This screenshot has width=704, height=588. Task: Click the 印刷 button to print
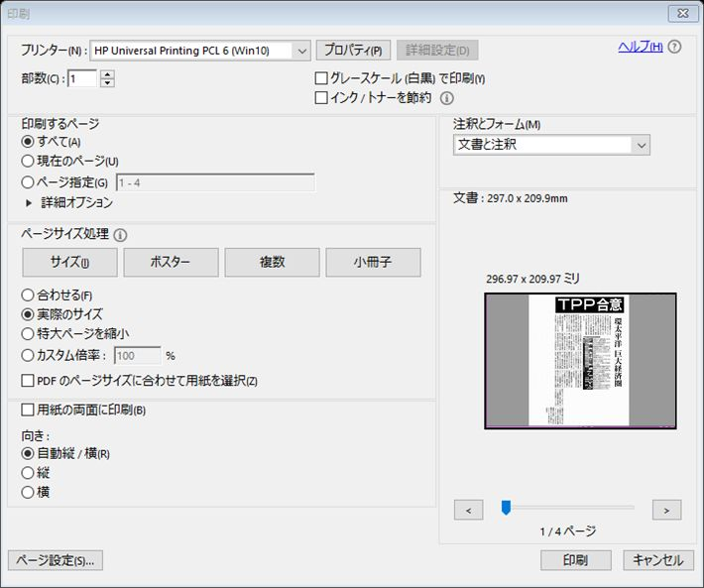(x=575, y=560)
